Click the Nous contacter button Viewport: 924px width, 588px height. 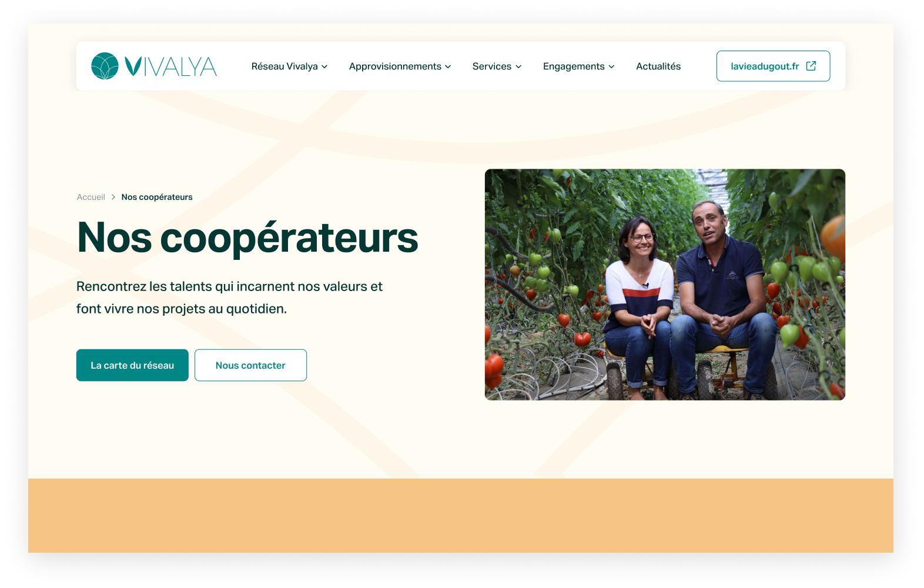250,365
